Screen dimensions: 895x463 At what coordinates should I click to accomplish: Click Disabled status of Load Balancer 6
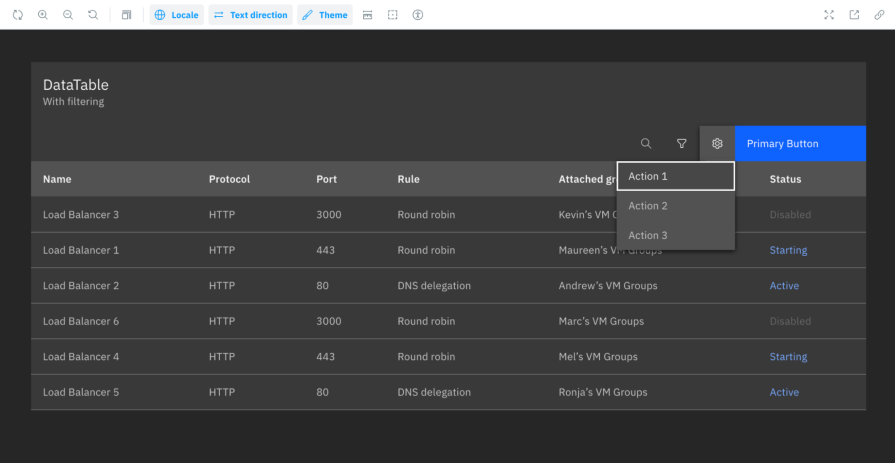click(790, 321)
